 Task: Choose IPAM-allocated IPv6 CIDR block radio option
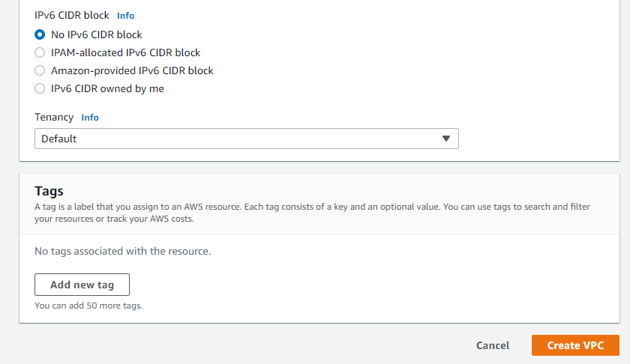click(40, 52)
